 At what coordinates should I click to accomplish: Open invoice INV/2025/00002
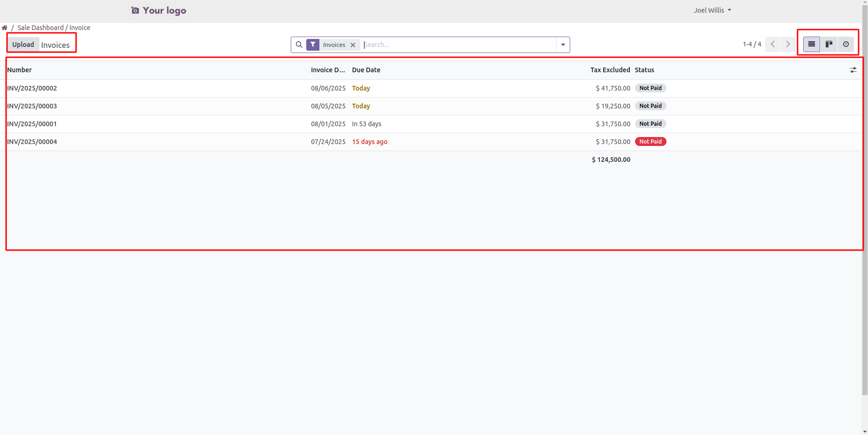(32, 88)
